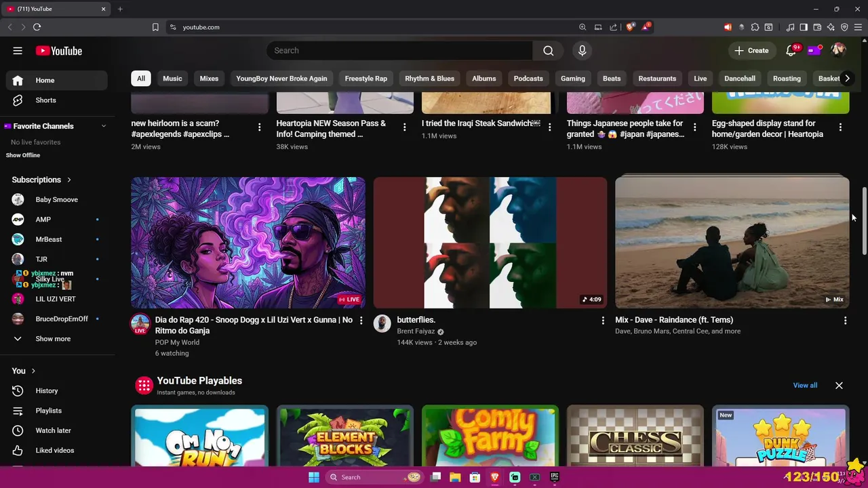Click the zoom magnifier in address bar

coord(583,27)
